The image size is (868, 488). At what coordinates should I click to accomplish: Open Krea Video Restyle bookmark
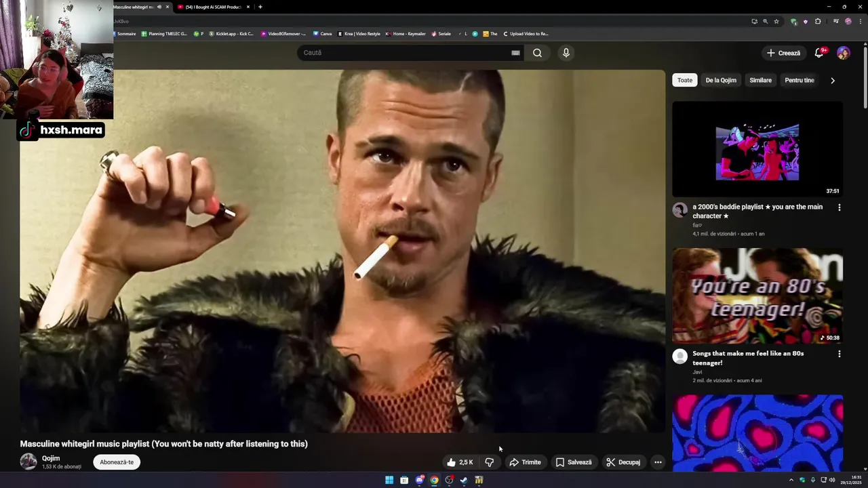tap(359, 33)
